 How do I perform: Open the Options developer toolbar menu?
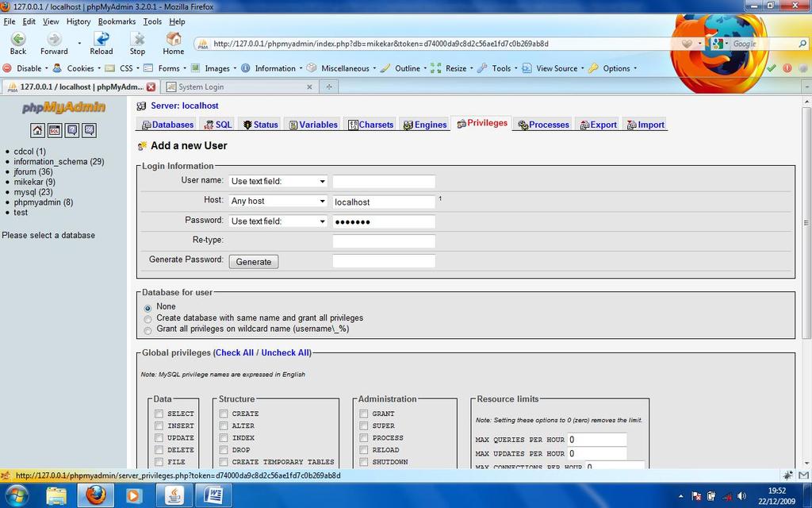pos(613,68)
